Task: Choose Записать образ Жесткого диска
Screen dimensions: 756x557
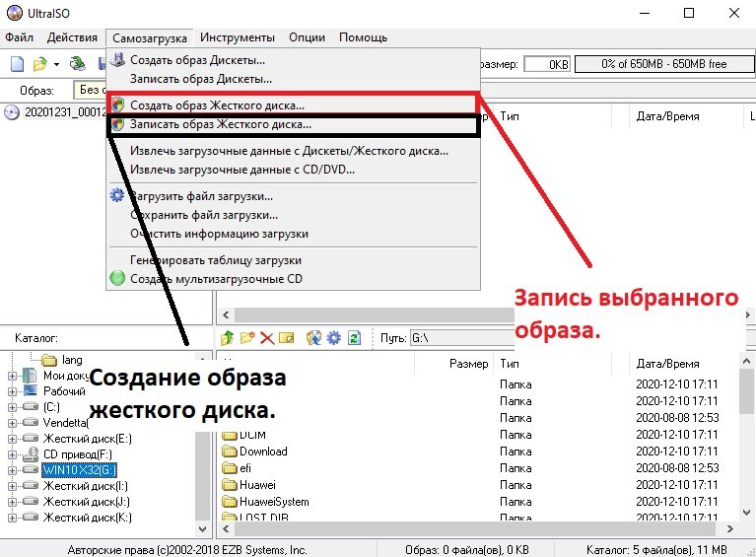Action: click(293, 124)
